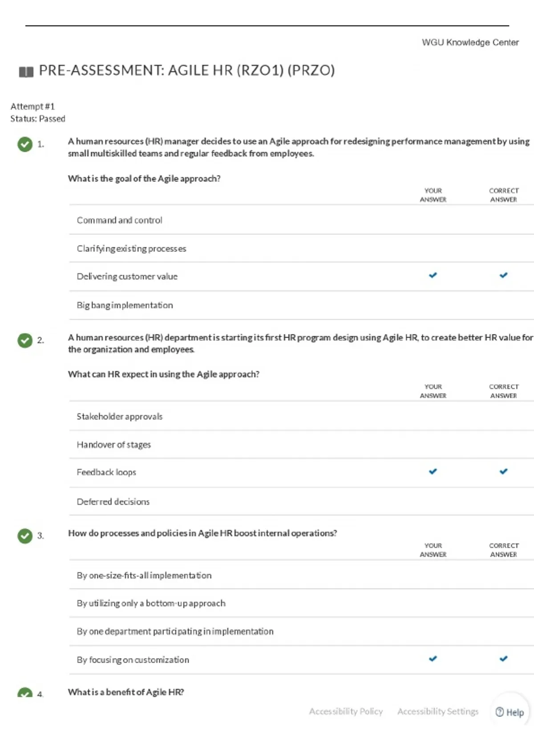Select By utilizing only a bottom-up approach

click(x=301, y=603)
